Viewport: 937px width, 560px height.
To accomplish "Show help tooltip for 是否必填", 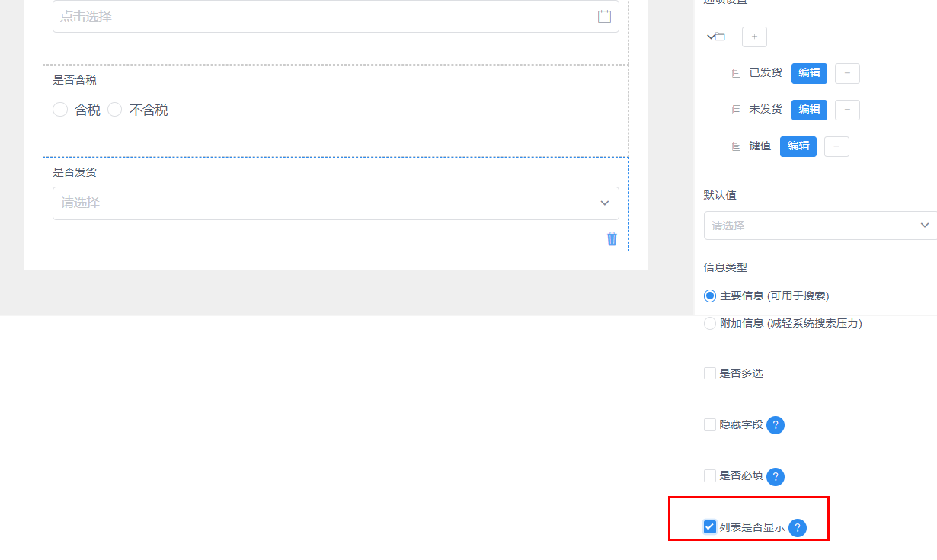I will point(775,477).
